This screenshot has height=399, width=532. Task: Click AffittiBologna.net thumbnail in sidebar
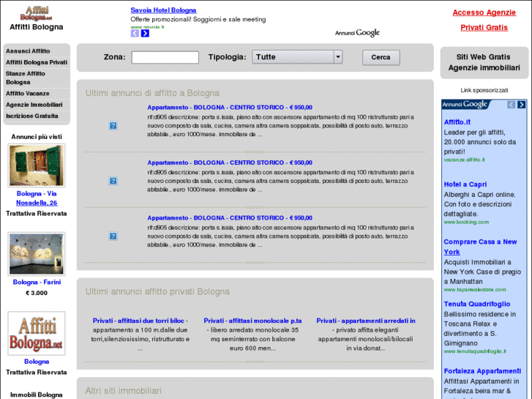pos(37,333)
